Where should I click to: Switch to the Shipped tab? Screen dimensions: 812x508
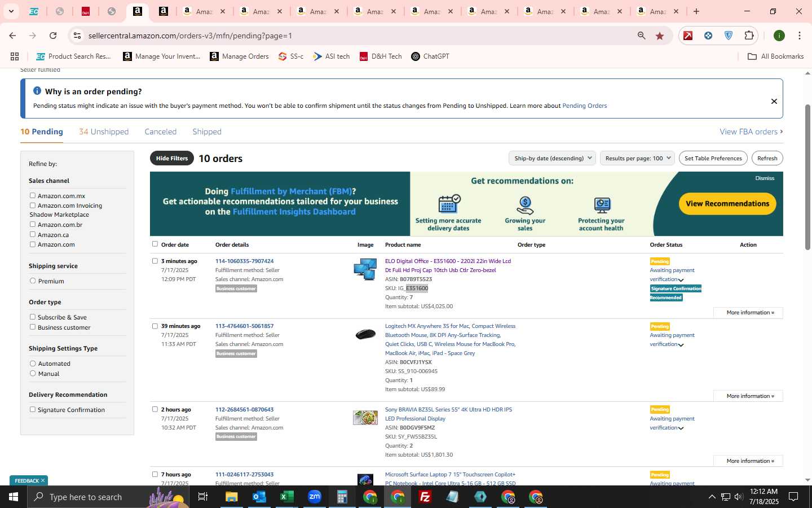207,132
